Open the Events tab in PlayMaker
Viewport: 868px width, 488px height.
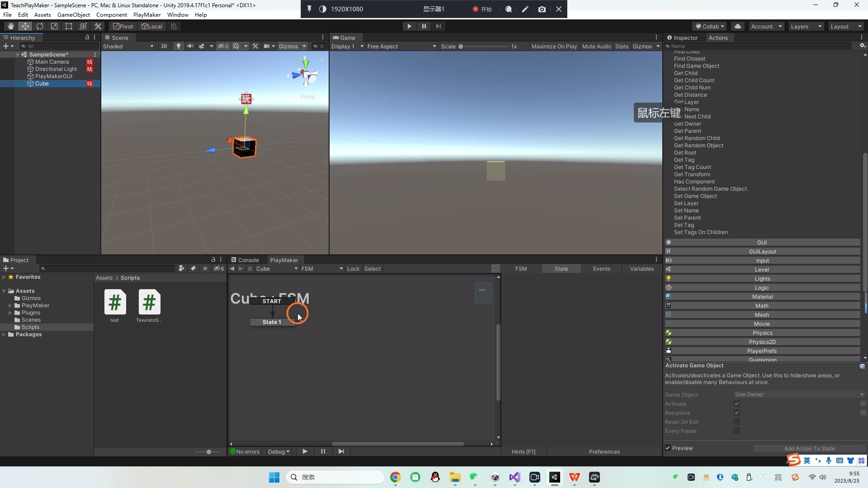pos(601,268)
